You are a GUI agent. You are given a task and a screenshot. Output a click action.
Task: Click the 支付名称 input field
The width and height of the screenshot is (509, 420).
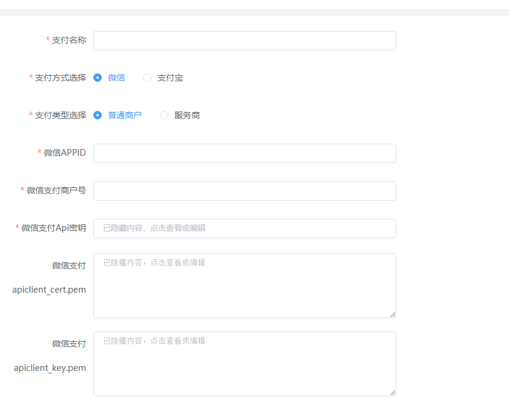click(x=244, y=41)
